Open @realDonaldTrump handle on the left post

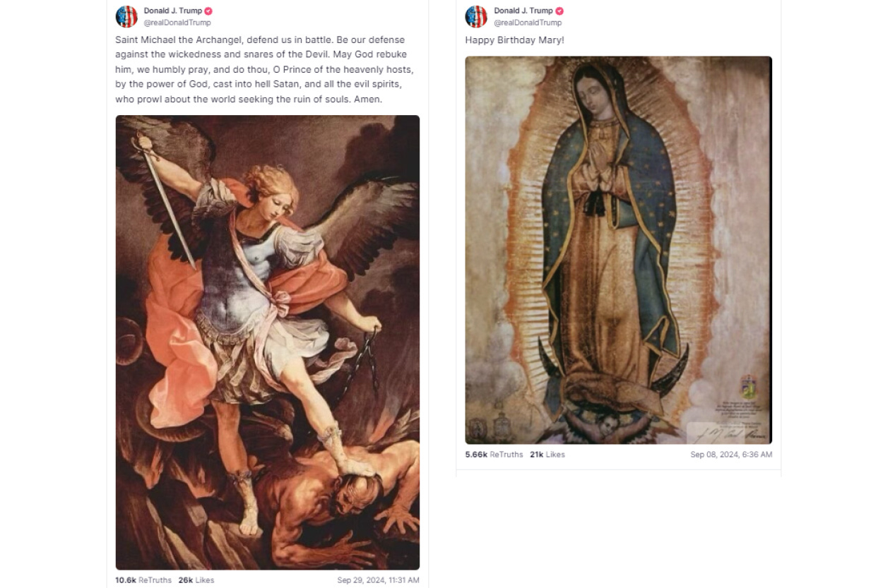pyautogui.click(x=177, y=23)
